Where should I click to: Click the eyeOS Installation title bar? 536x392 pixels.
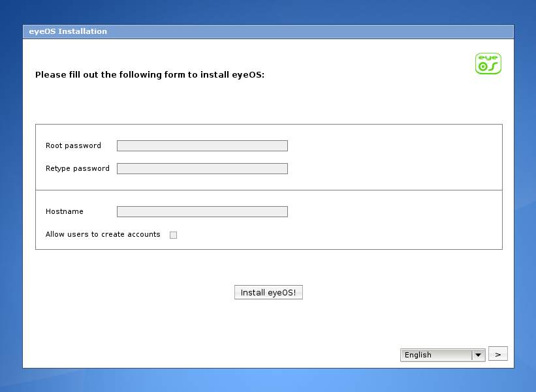[x=268, y=31]
